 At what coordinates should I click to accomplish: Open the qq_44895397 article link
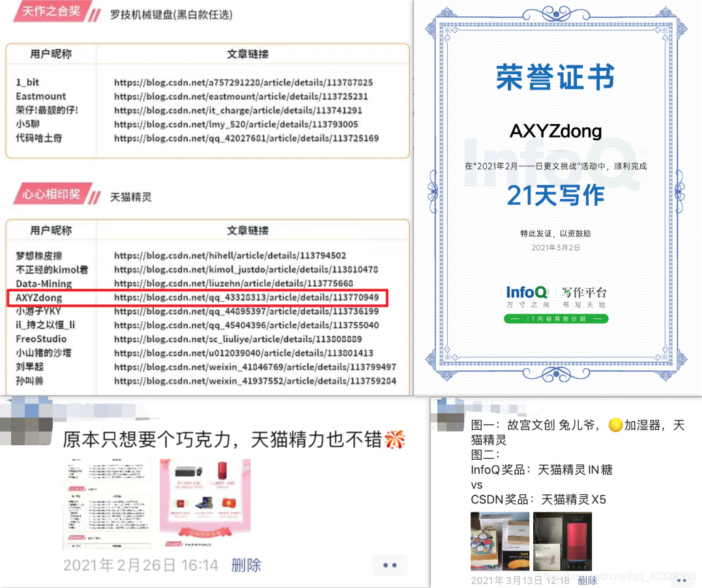(246, 311)
